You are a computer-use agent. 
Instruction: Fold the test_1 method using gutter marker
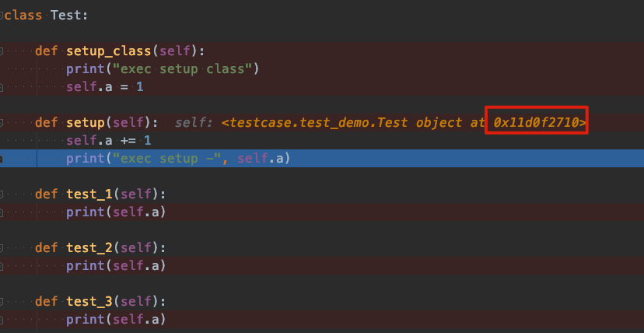tap(2, 195)
